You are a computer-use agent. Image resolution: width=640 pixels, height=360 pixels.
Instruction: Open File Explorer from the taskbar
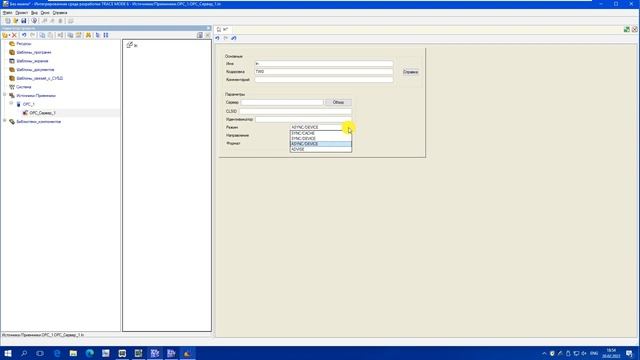73,353
